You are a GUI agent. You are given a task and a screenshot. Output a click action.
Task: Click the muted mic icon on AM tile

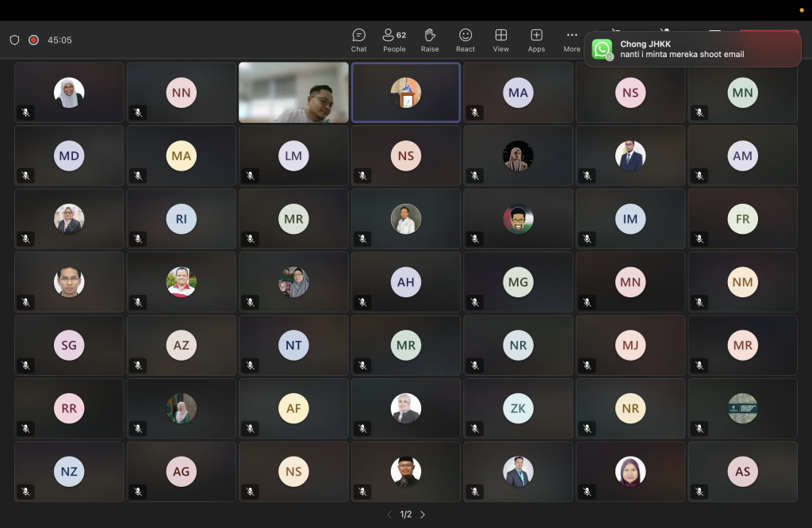tap(699, 175)
